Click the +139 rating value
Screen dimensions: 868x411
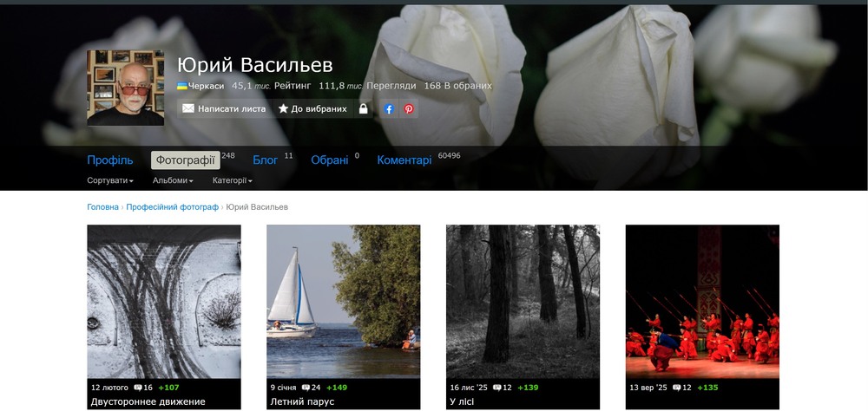click(x=528, y=388)
